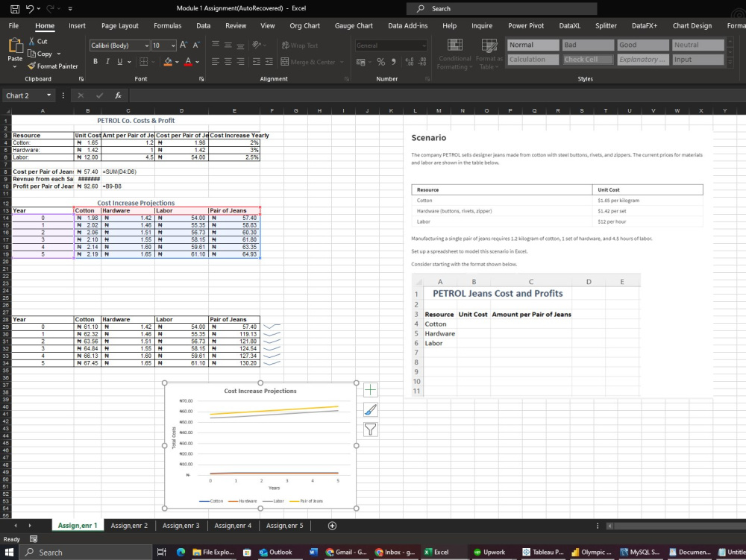Image resolution: width=746 pixels, height=560 pixels.
Task: Toggle top vertical alignment
Action: pos(216,45)
